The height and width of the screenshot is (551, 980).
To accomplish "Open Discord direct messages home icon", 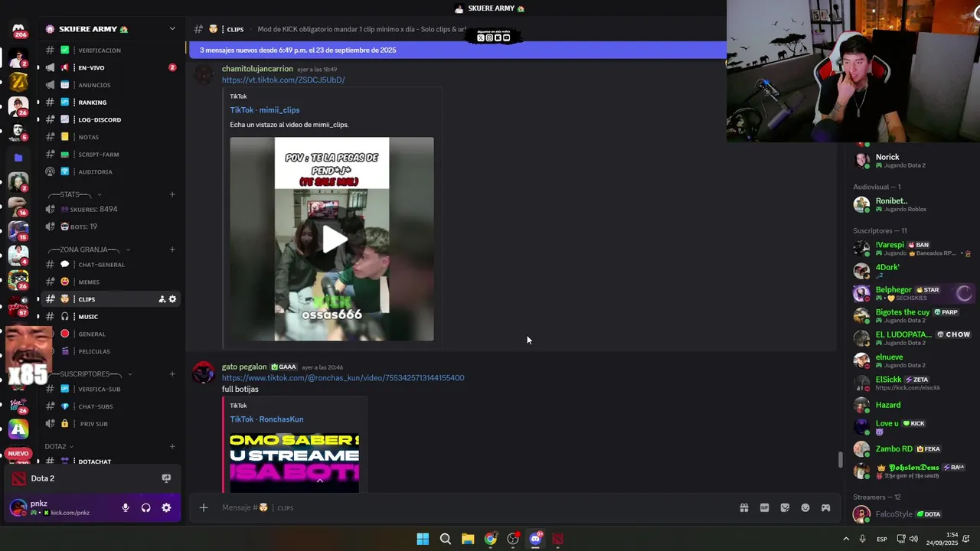I will [18, 29].
